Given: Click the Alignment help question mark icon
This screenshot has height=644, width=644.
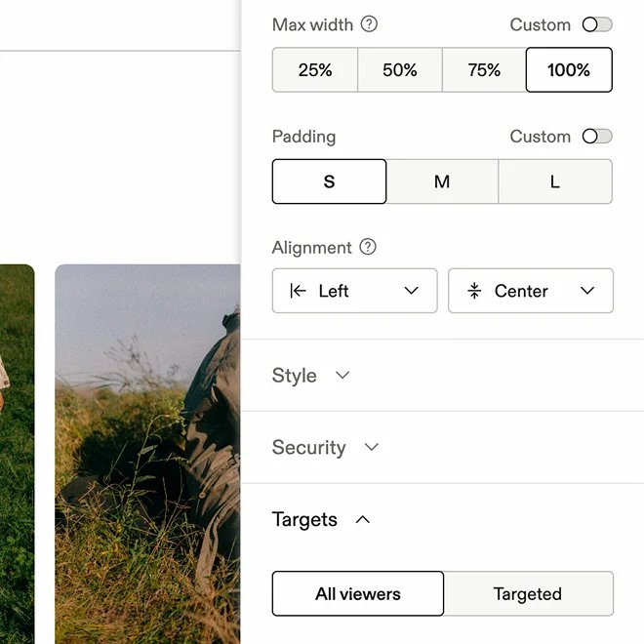Looking at the screenshot, I should [368, 247].
